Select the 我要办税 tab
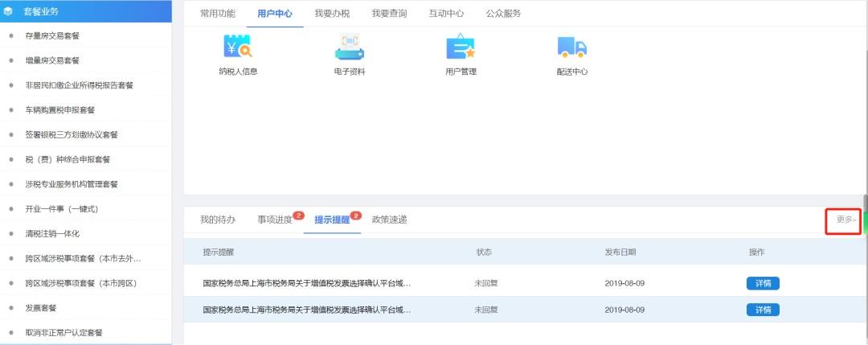868x345 pixels. [331, 14]
